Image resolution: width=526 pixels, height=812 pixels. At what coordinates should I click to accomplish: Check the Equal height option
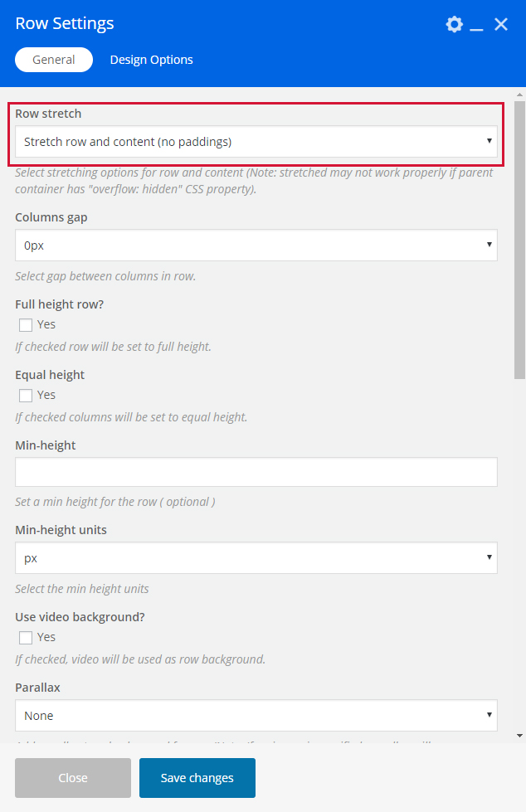coord(26,396)
